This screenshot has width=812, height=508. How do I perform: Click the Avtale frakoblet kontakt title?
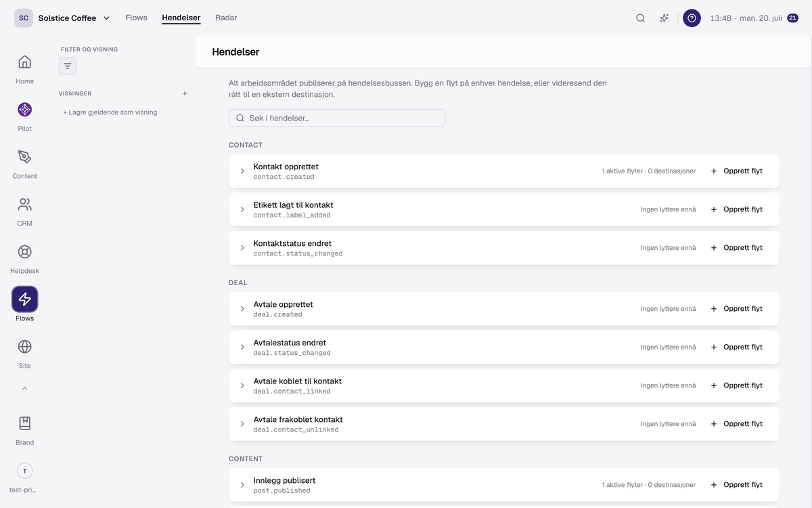pyautogui.click(x=298, y=420)
